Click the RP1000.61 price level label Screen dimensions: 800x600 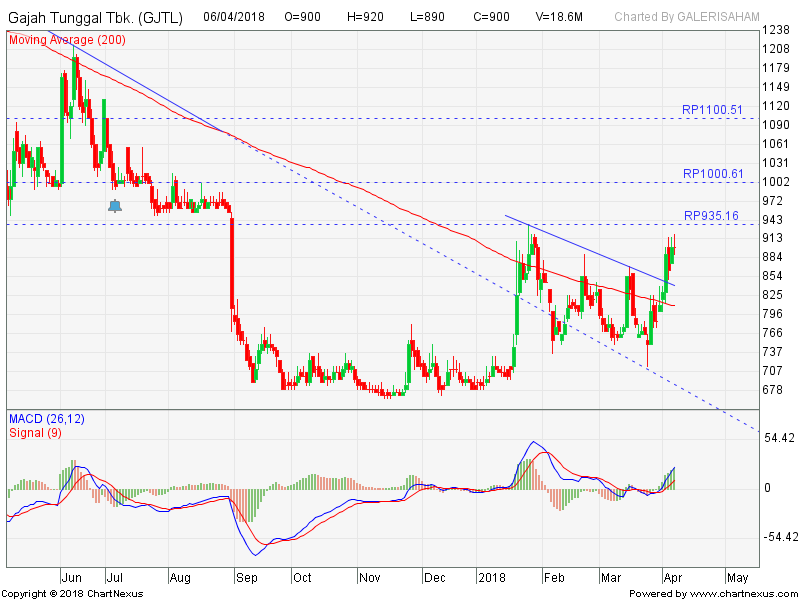(712, 174)
